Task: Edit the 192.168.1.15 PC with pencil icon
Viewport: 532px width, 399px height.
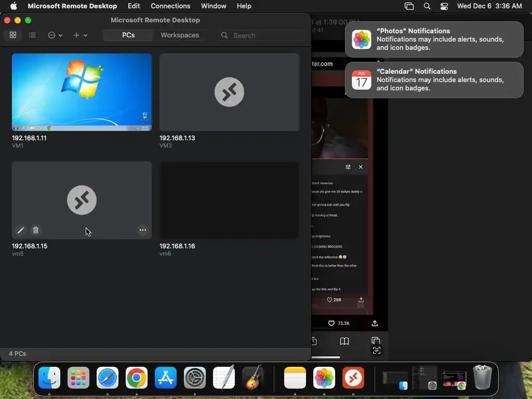Action: point(21,230)
